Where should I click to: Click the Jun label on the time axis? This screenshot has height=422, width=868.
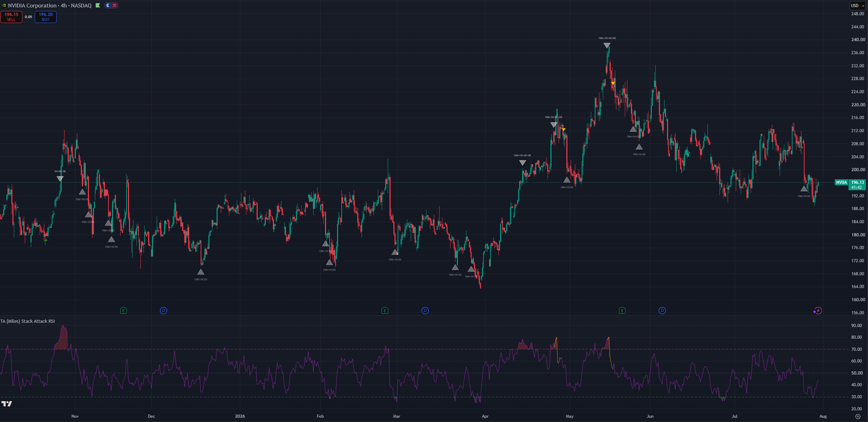(650, 416)
